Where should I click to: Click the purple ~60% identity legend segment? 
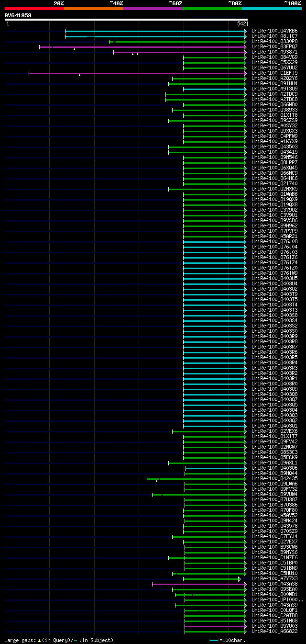[x=153, y=9]
